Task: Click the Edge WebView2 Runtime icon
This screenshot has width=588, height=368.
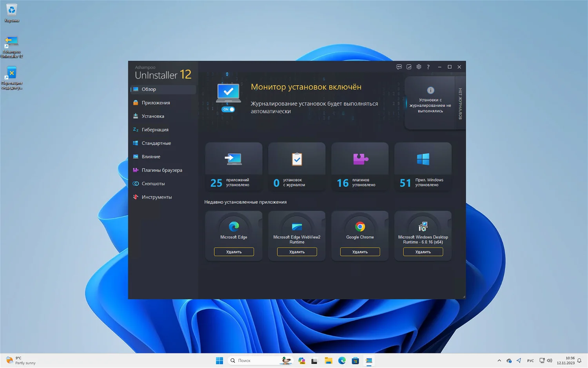Action: (297, 226)
